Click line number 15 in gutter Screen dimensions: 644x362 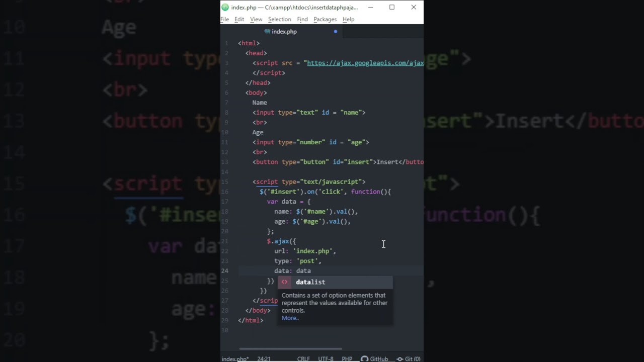click(224, 182)
